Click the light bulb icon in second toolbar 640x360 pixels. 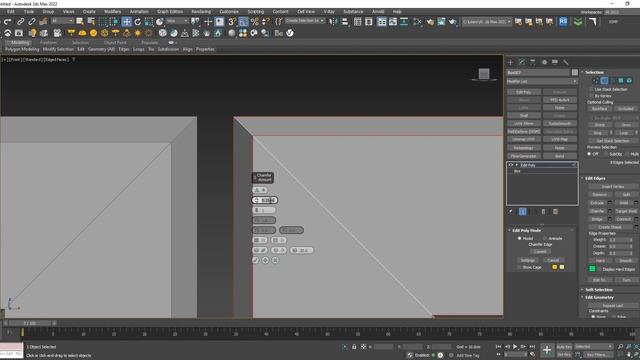point(33,33)
